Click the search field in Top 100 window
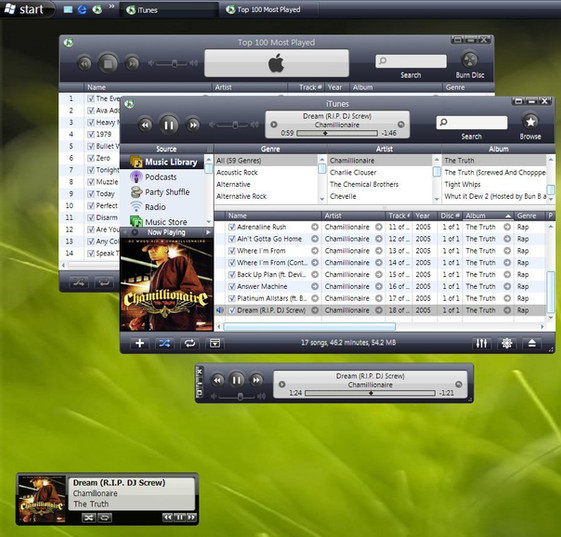 pos(411,61)
